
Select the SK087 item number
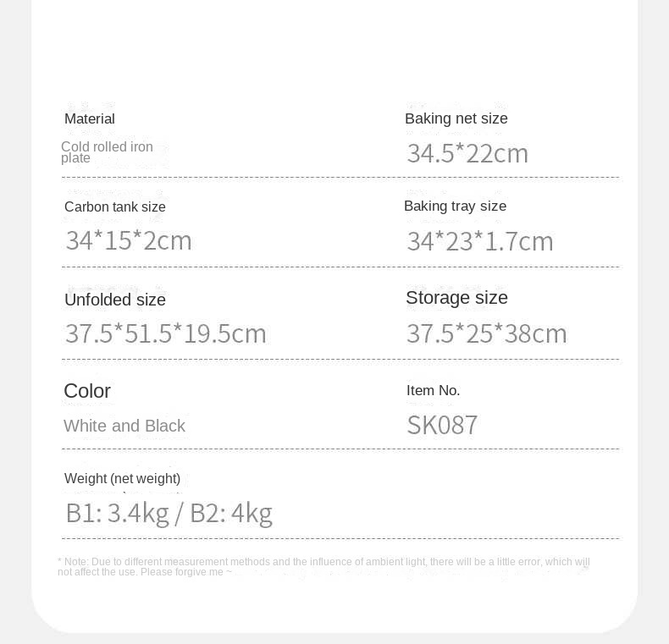point(443,425)
